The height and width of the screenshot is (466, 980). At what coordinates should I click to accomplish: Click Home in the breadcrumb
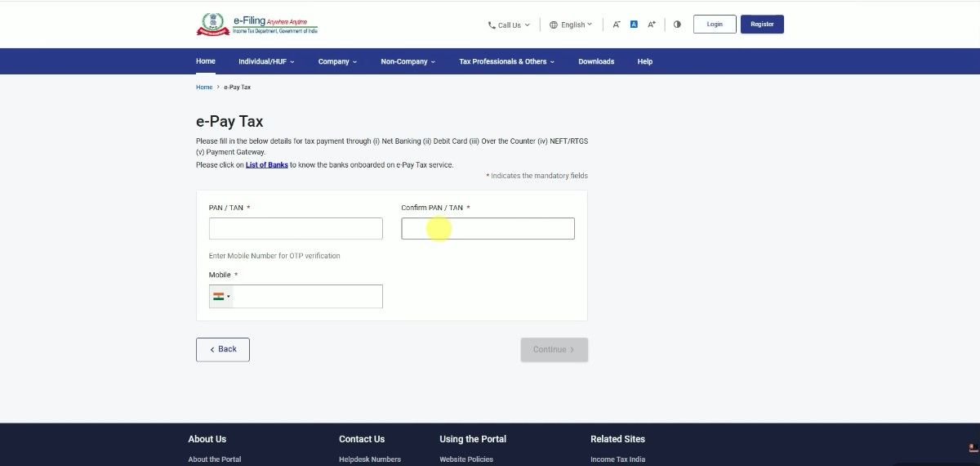pyautogui.click(x=204, y=87)
